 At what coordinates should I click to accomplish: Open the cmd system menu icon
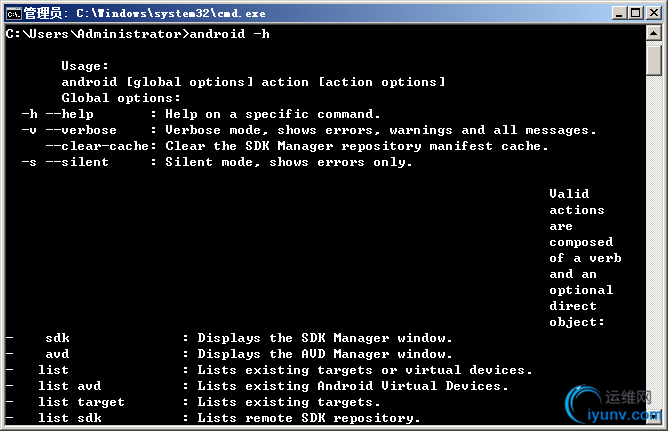[13, 14]
